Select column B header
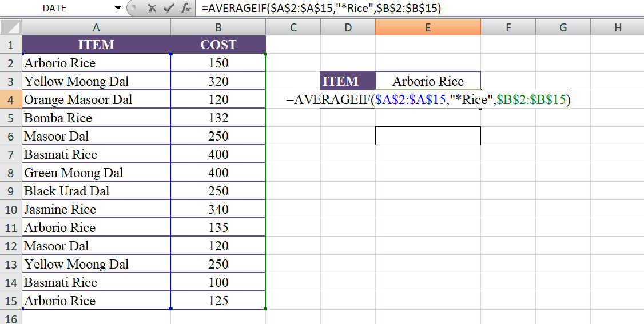 tap(218, 27)
